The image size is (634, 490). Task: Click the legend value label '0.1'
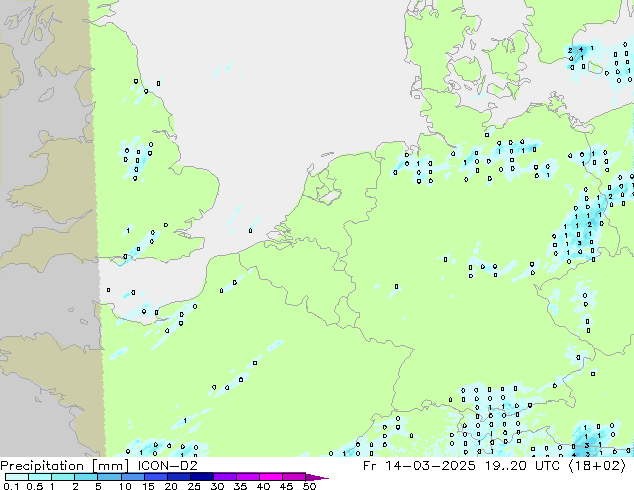(x=11, y=486)
